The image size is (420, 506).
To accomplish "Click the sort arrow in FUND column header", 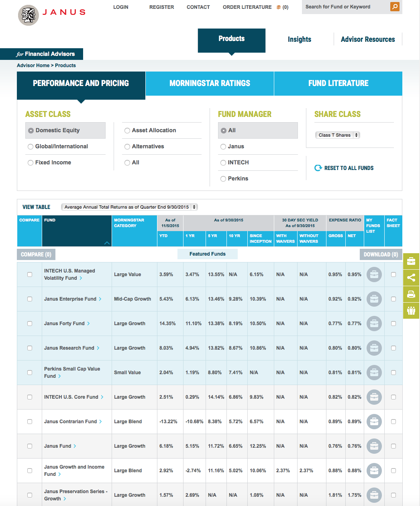I will [x=107, y=243].
